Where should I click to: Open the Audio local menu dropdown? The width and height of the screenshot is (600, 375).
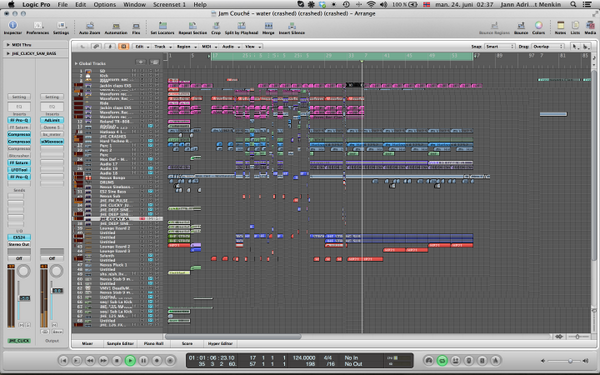231,47
